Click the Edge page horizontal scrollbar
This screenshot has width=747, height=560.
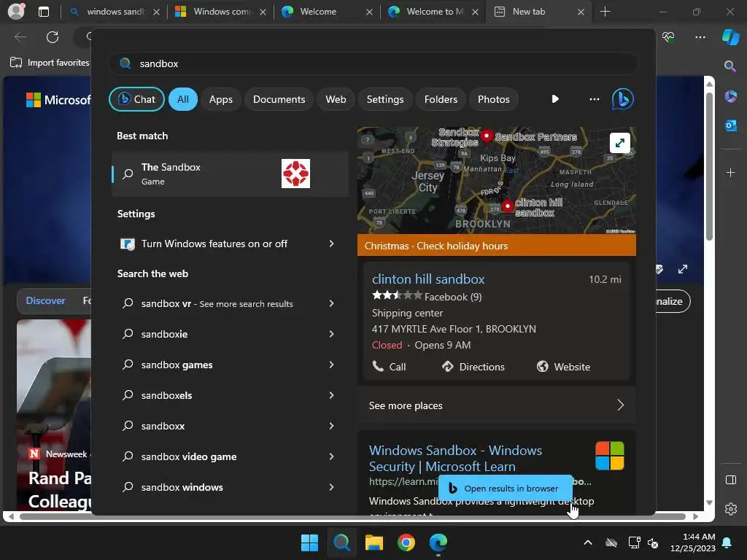coord(352,516)
